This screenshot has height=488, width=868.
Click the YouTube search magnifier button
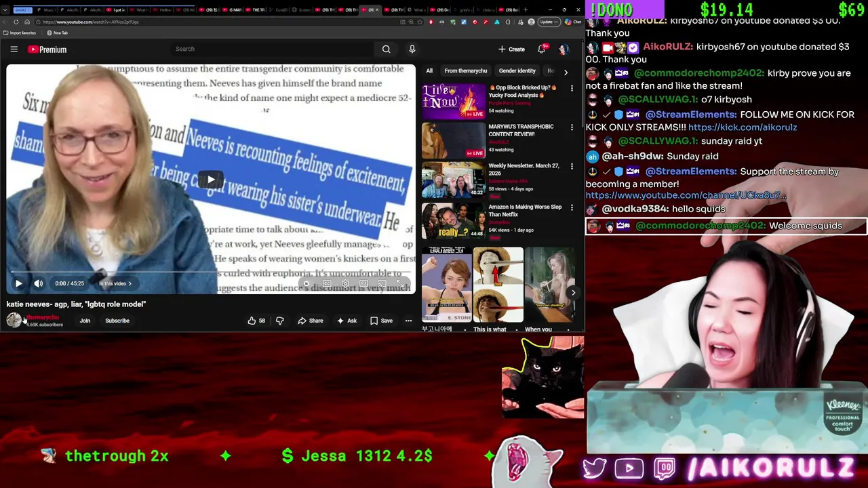click(386, 49)
